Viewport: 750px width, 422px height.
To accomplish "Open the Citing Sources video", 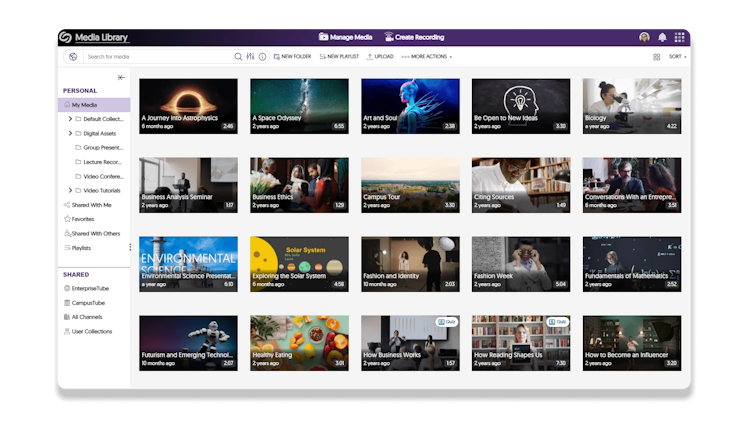I will click(x=521, y=185).
